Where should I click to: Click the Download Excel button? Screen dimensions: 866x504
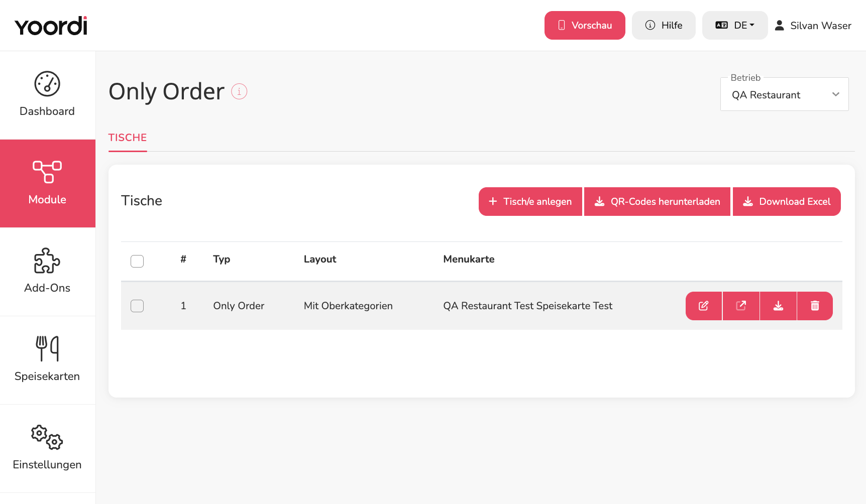[787, 201]
